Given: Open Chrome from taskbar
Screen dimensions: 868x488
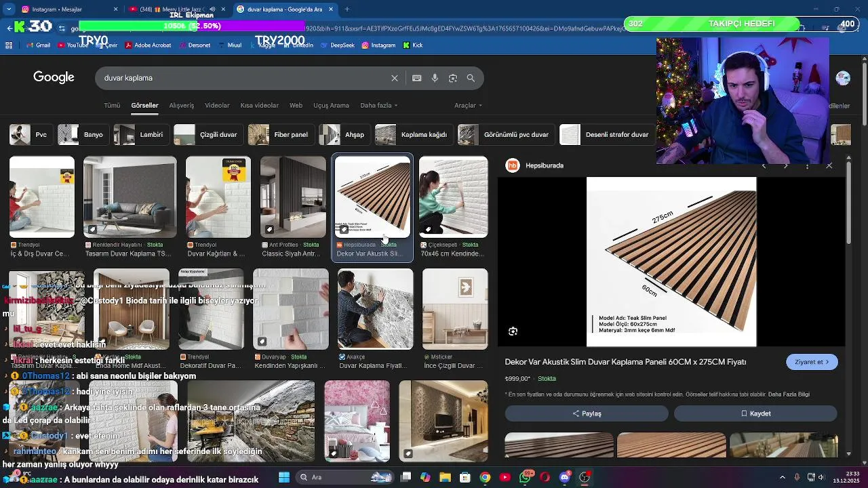Looking at the screenshot, I should (485, 477).
